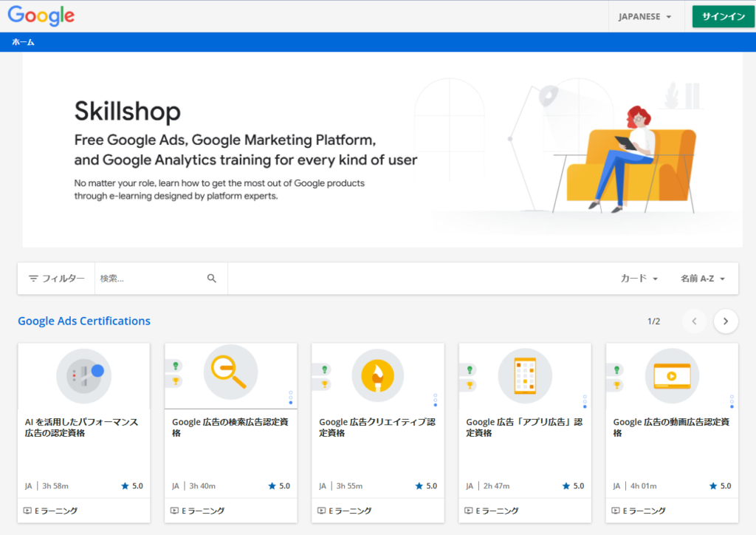Click the dot indicators on the アプリ広告 card
The height and width of the screenshot is (535, 756).
(x=585, y=401)
